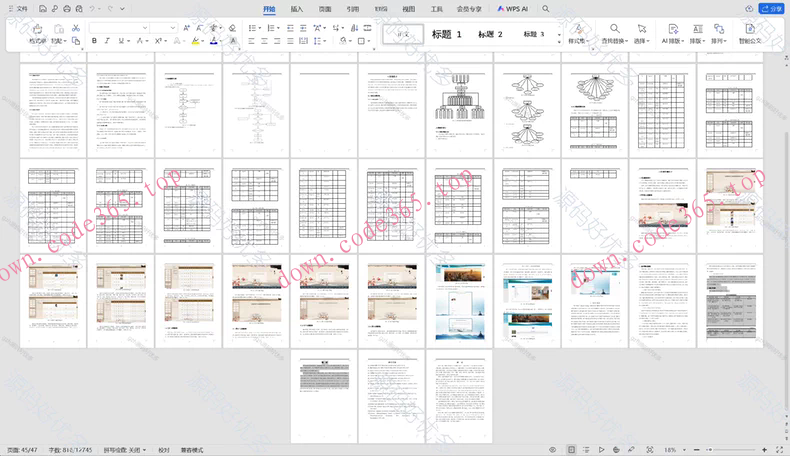
Task: Click the fullscreen icon in status bar
Action: 779,449
